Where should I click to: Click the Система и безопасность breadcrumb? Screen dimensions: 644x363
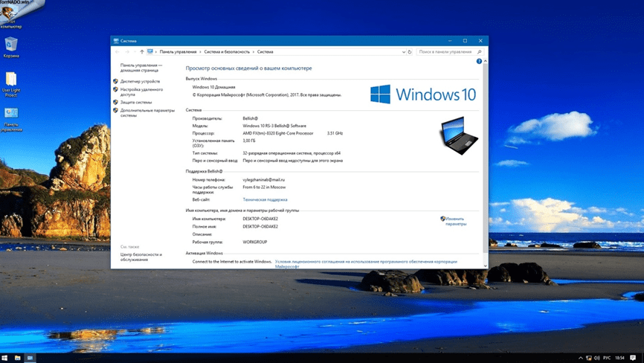tap(227, 52)
